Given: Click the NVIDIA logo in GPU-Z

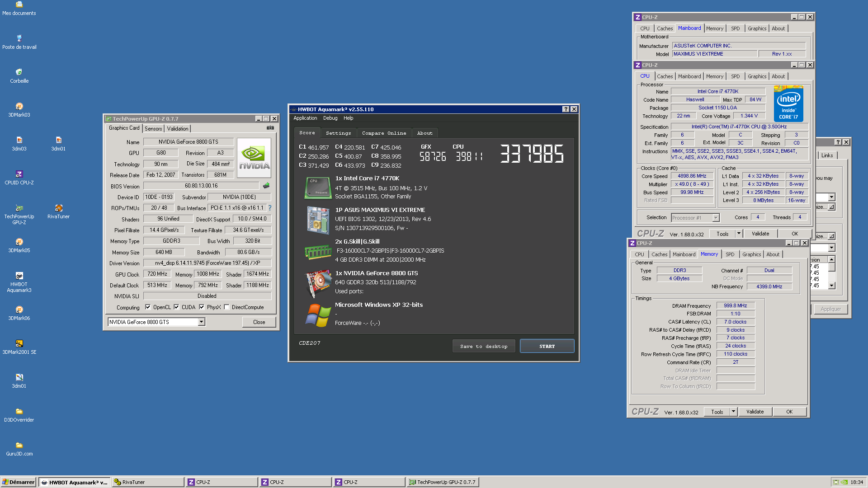Looking at the screenshot, I should pos(254,158).
